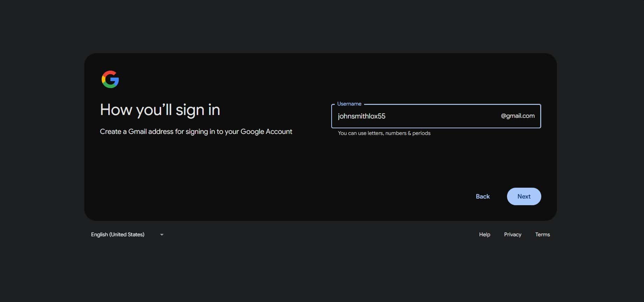Click the "You can use letters, numbers & periods" hint
Image resolution: width=644 pixels, height=302 pixels.
coord(384,133)
